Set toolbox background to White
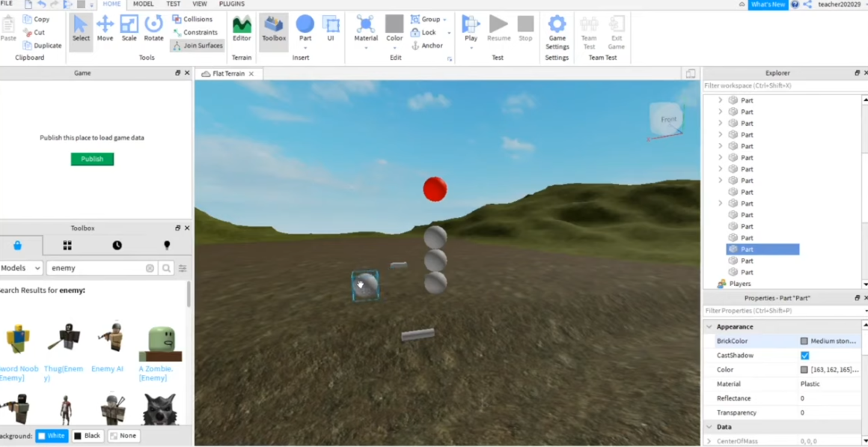The width and height of the screenshot is (868, 447). [x=52, y=436]
